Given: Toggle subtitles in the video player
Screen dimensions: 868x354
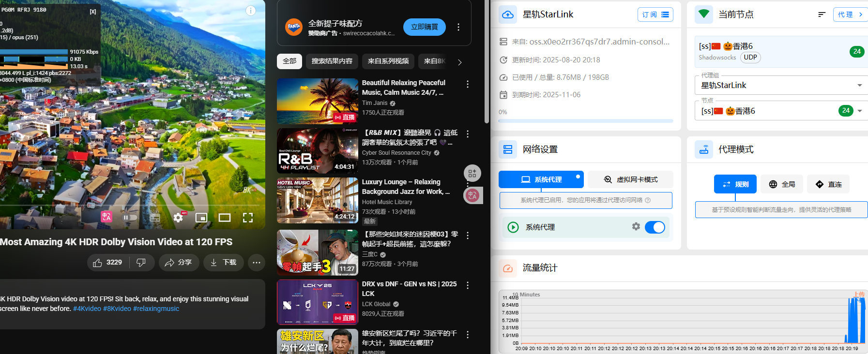Looking at the screenshot, I should [x=155, y=218].
